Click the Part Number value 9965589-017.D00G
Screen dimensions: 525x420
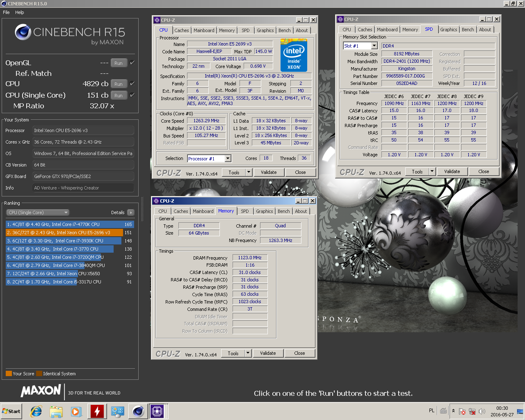tap(406, 76)
